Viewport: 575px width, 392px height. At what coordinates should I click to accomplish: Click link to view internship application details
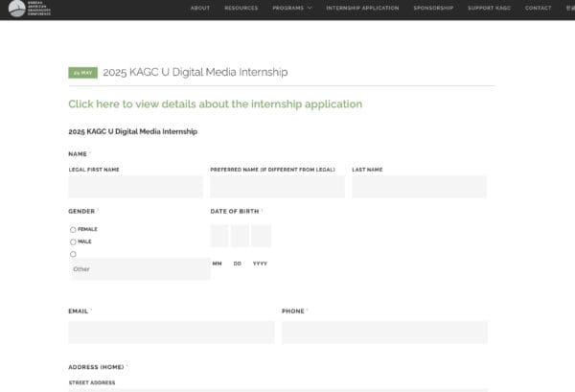216,104
